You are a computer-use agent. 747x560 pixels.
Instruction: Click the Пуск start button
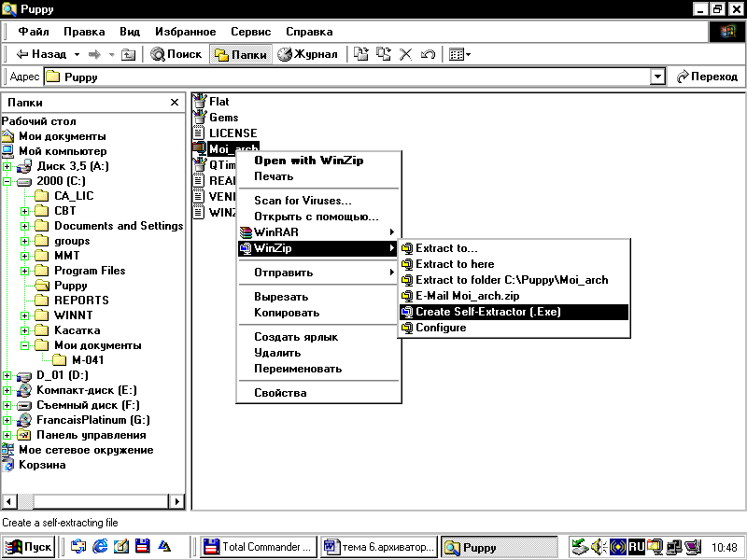tap(28, 547)
